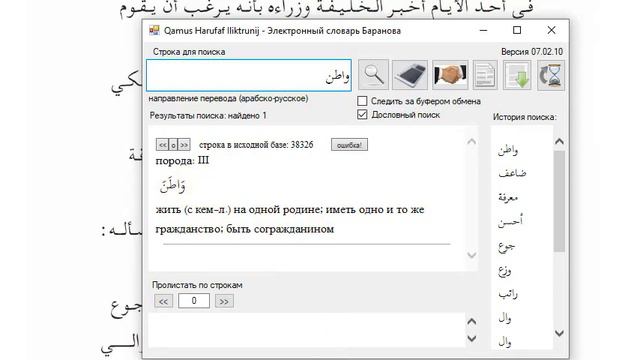
Task: Click the document pages toolbar icon
Action: (485, 75)
